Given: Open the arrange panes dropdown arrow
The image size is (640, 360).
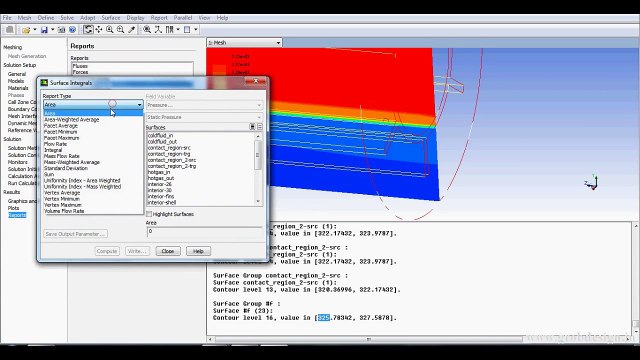Looking at the screenshot, I should point(178,29).
